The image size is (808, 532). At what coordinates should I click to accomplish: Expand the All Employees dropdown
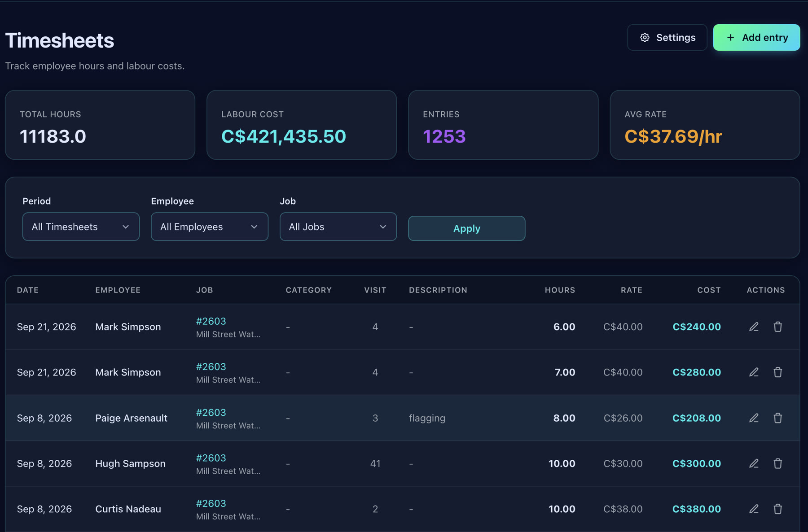[210, 227]
